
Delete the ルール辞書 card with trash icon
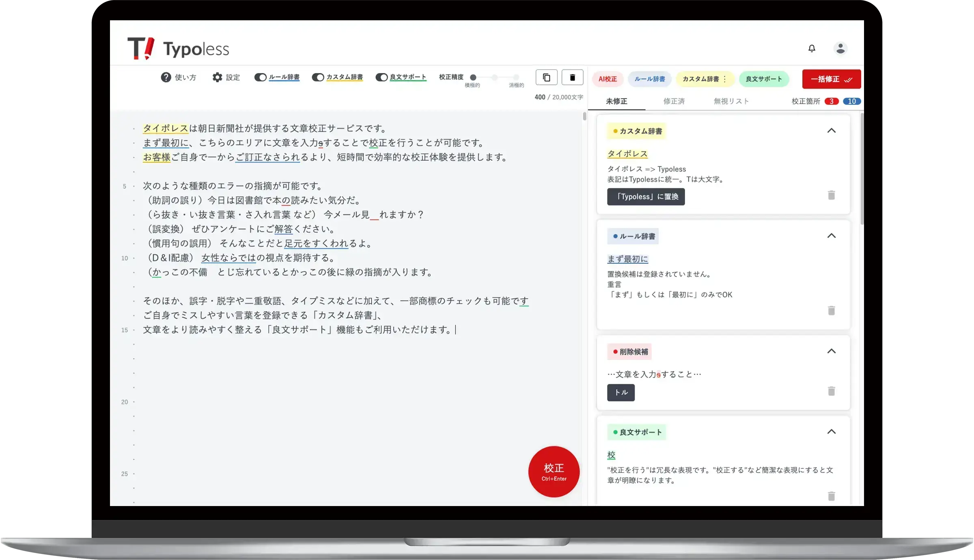point(831,310)
